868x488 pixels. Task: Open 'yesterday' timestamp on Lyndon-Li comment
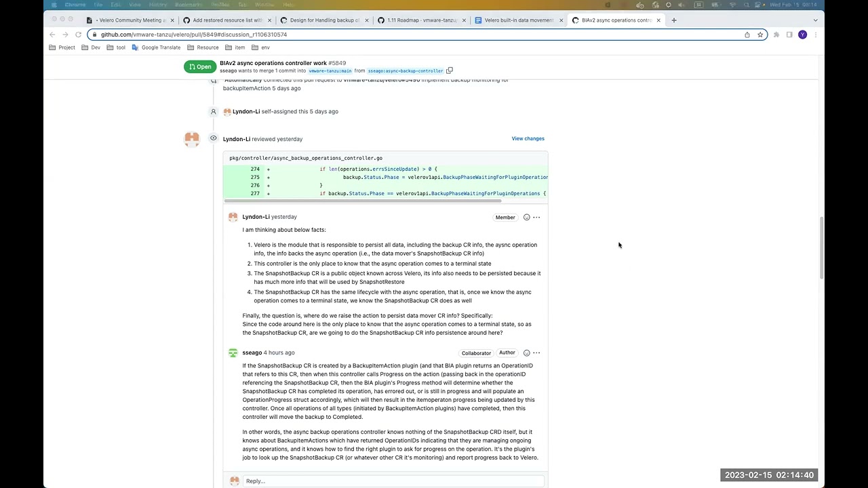pos(284,217)
